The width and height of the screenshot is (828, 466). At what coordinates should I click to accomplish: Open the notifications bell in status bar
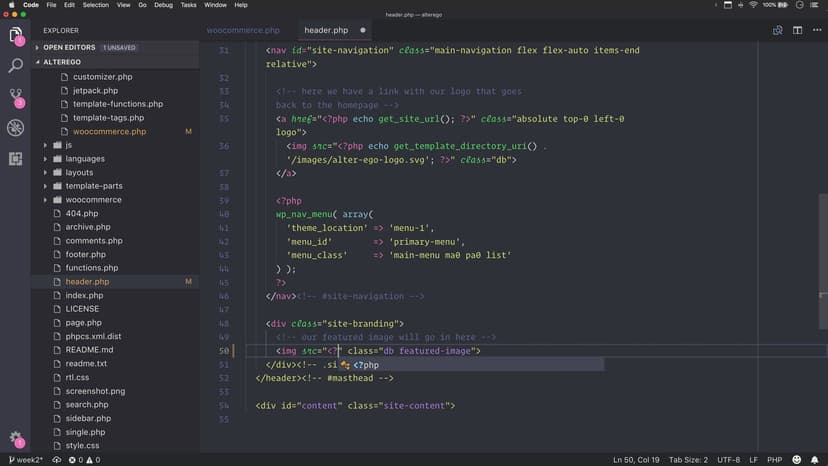pyautogui.click(x=817, y=459)
